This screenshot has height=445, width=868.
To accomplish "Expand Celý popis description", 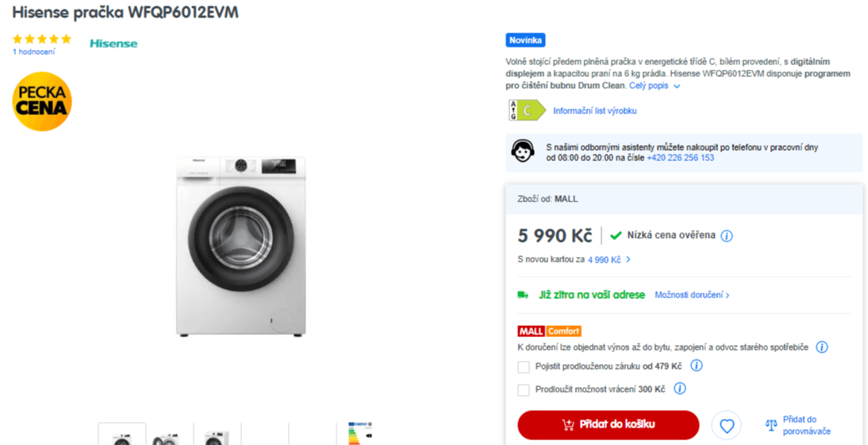I will point(655,86).
